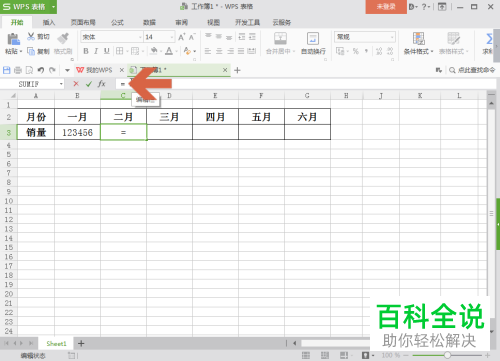This screenshot has width=500, height=361.
Task: Switch to the 数据 ribbon tab
Action: 149,22
